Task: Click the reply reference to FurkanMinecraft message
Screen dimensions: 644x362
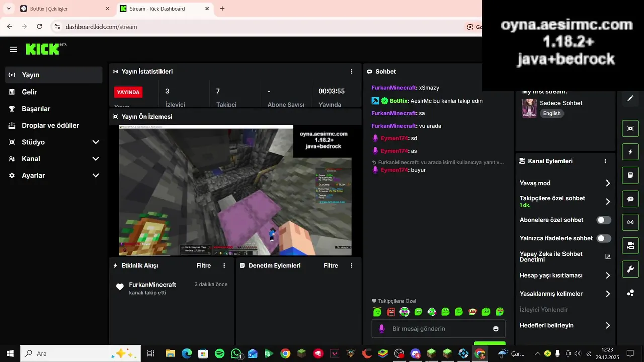Action: tap(438, 162)
